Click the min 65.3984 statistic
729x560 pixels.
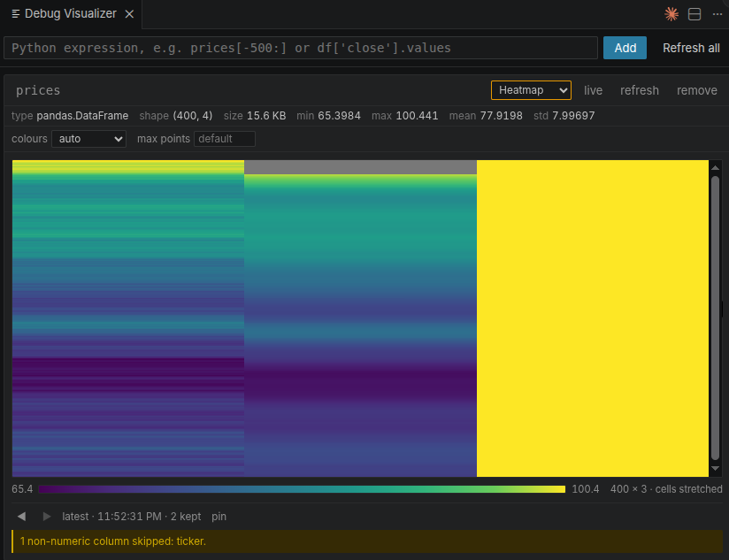click(x=328, y=116)
